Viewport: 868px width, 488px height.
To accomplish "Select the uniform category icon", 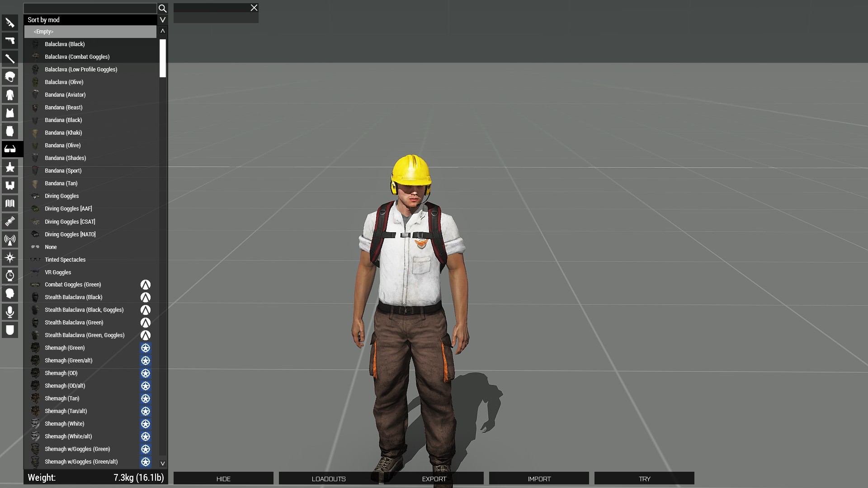I will 10,95.
